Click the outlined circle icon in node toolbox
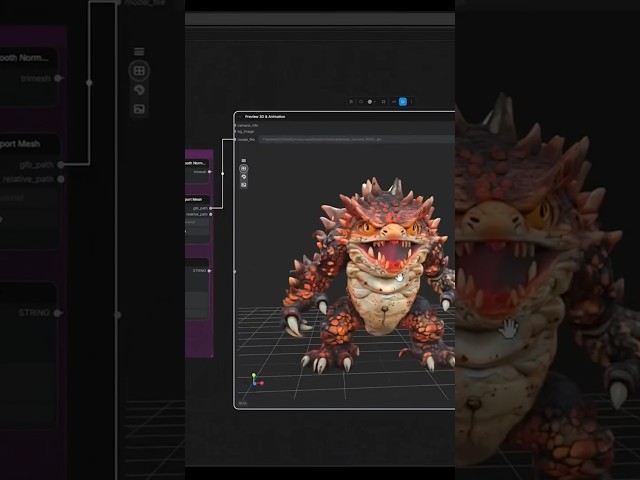This screenshot has height=480, width=640. [x=361, y=101]
